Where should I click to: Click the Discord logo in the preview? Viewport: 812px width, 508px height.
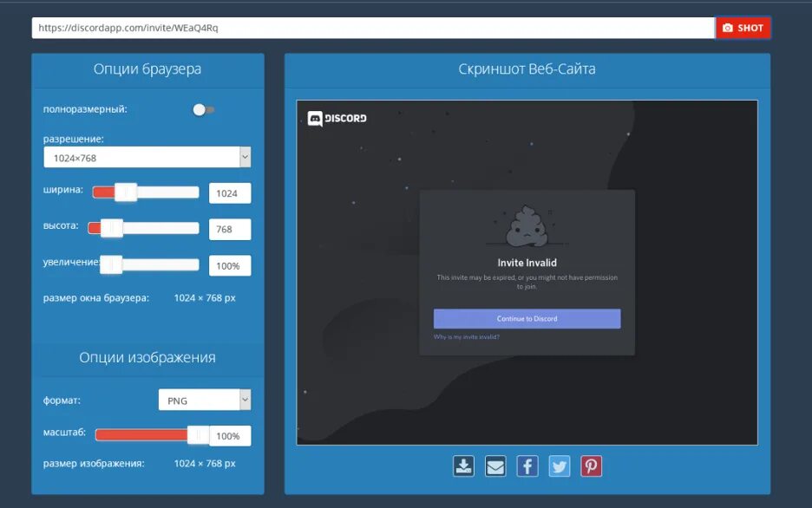(337, 119)
